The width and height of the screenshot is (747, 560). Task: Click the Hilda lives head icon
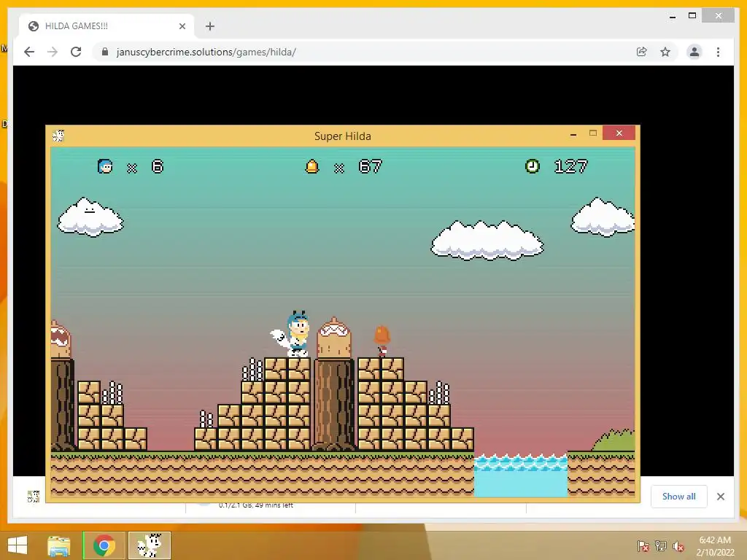(105, 166)
